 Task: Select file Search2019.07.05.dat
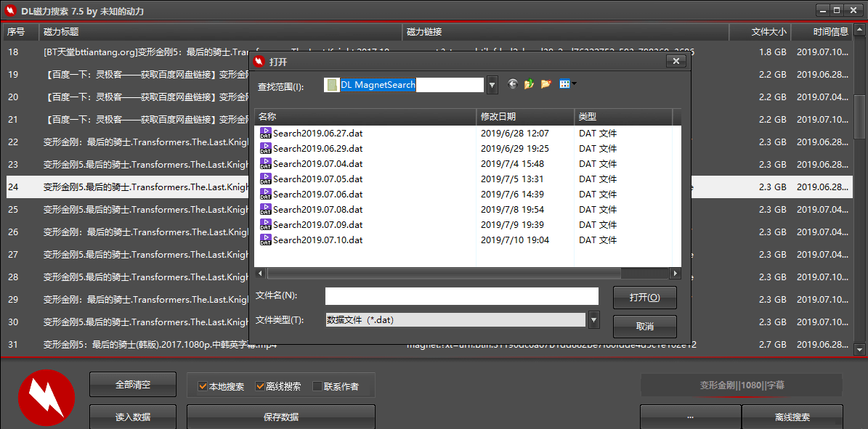point(317,179)
